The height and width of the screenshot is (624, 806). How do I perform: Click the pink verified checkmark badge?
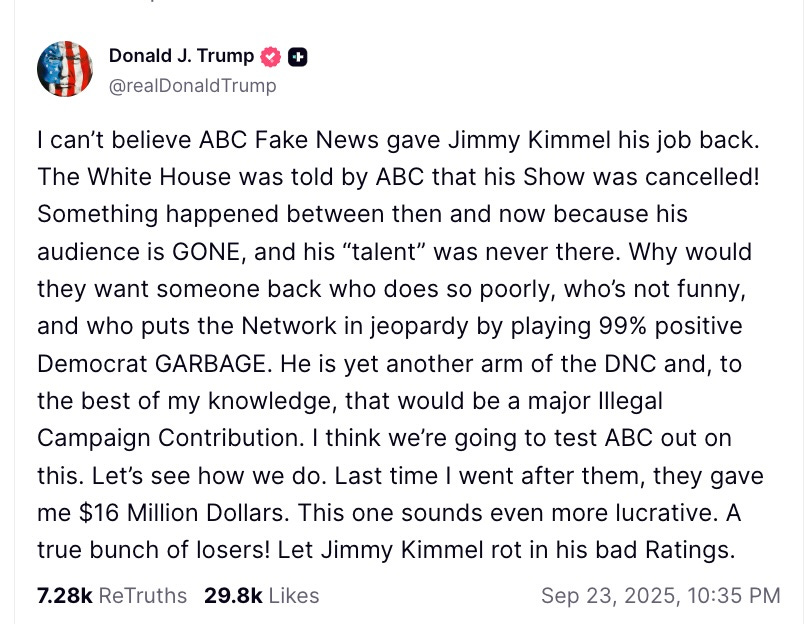click(x=270, y=56)
